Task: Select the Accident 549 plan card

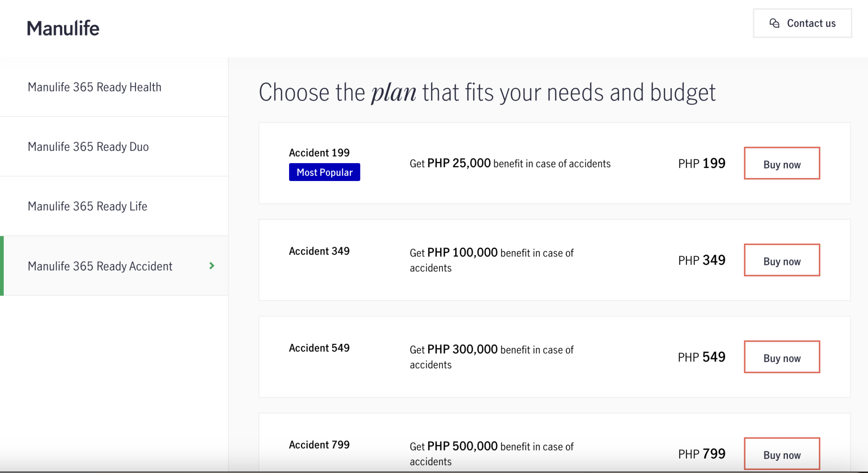Action: pos(551,357)
